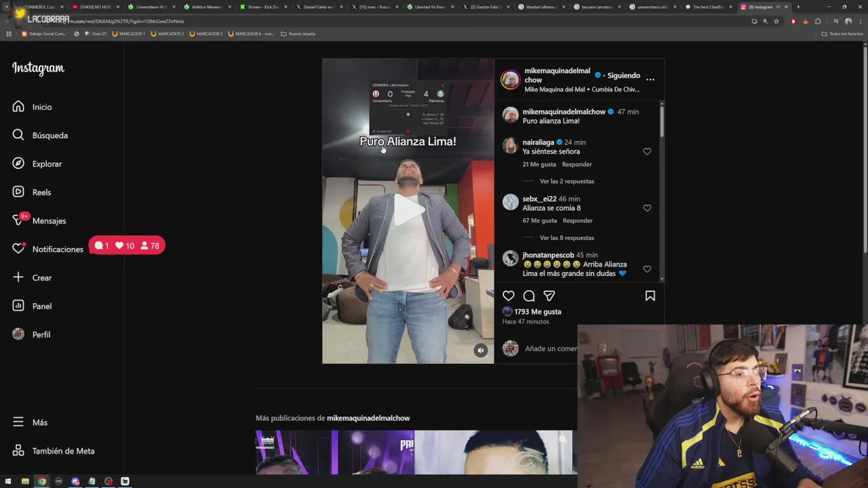Open the 1793 Me gusta likes list
Screen dimensions: 868x488
tap(538, 312)
